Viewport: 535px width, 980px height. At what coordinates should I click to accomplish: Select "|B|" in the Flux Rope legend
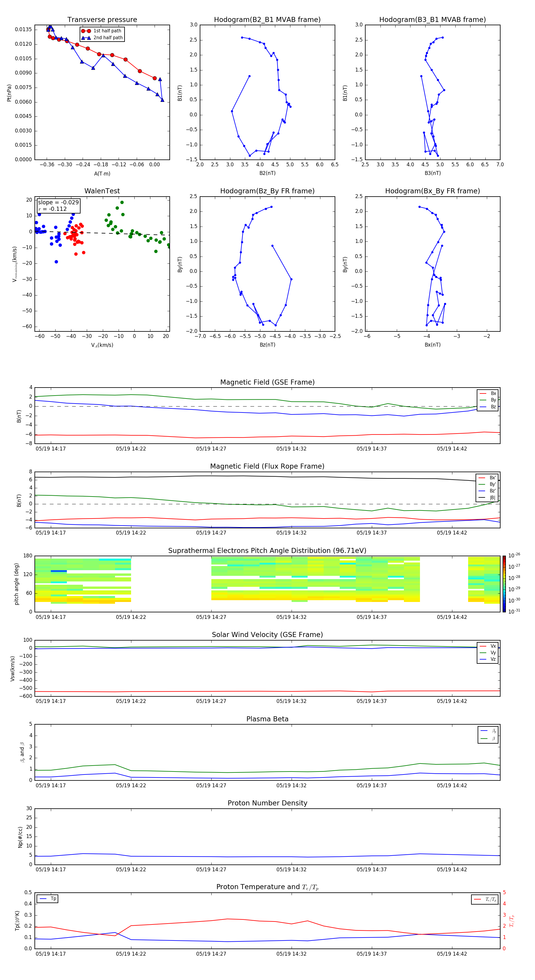(x=487, y=498)
